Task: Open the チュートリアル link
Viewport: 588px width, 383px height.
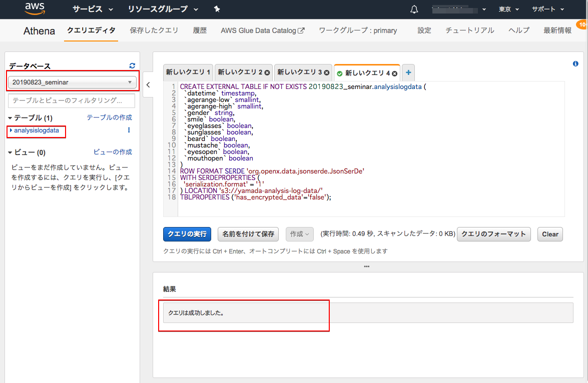Action: click(x=469, y=30)
